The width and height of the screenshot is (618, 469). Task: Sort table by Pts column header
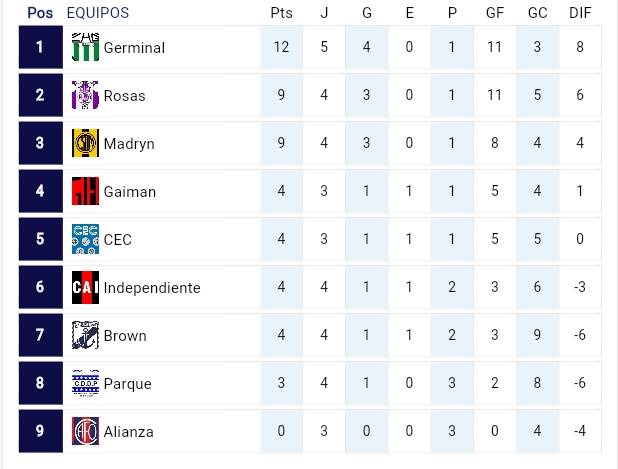pyautogui.click(x=281, y=13)
